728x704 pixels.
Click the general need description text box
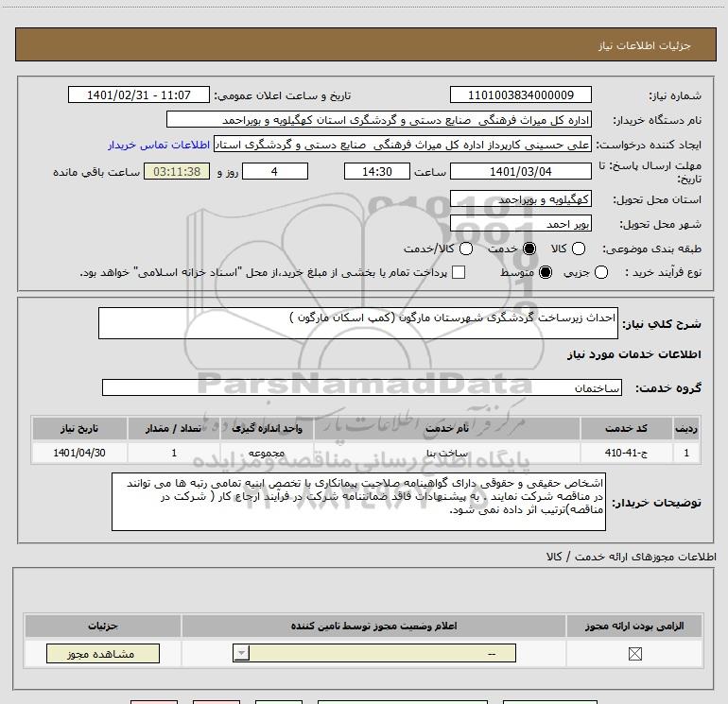point(358,323)
